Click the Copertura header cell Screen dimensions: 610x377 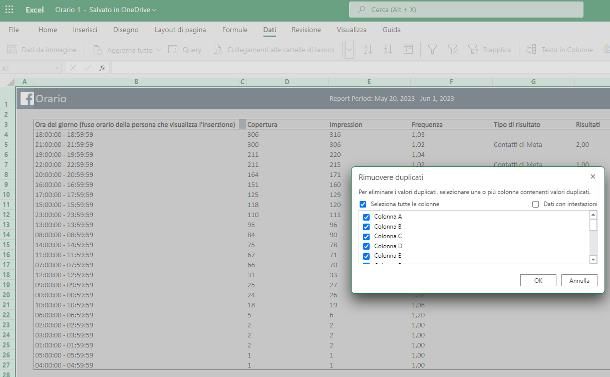tap(287, 124)
